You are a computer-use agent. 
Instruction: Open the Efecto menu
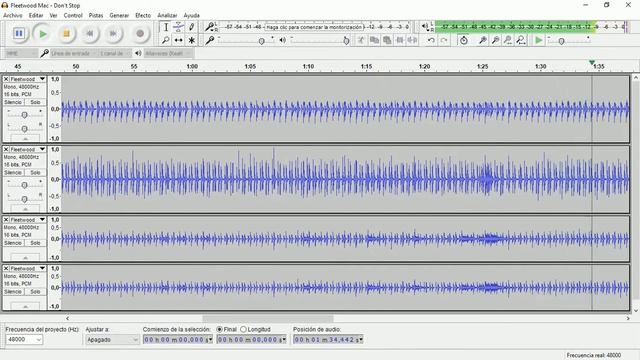coord(143,15)
